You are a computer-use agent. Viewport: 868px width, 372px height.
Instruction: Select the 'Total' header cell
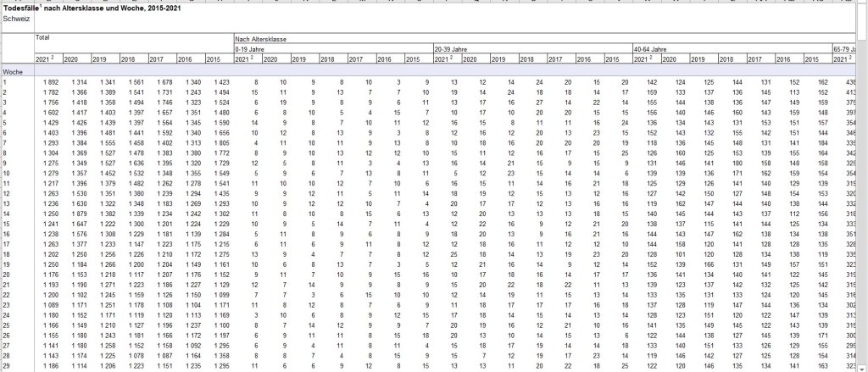[x=43, y=38]
